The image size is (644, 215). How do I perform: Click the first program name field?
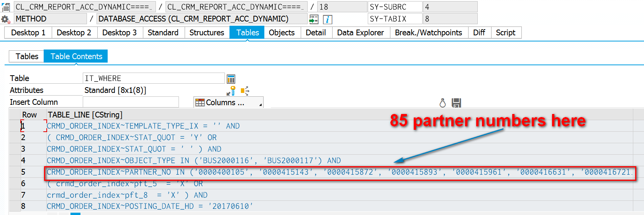[85, 7]
